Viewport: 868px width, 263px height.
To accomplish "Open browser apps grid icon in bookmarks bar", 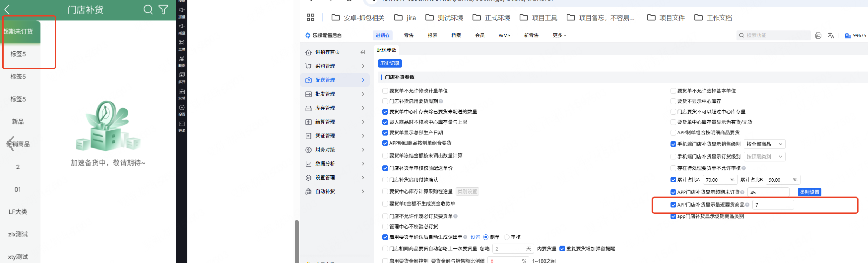I will 310,18.
